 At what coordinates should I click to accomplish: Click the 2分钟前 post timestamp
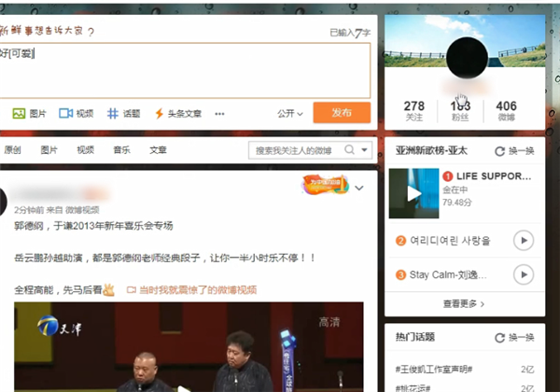click(x=29, y=210)
